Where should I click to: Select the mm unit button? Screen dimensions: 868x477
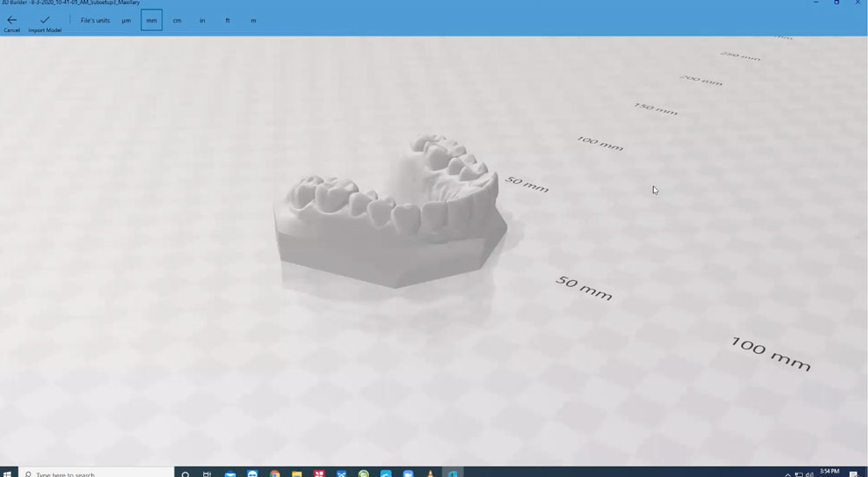152,21
